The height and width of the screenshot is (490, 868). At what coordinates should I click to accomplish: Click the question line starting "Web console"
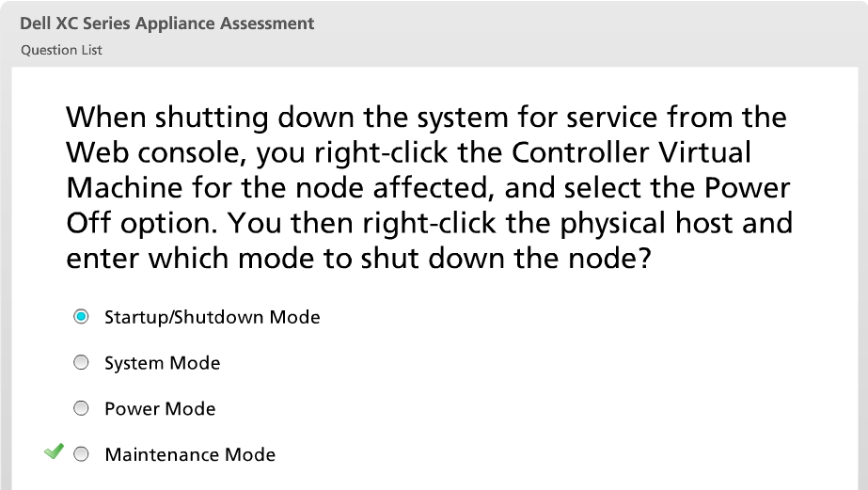(x=409, y=152)
